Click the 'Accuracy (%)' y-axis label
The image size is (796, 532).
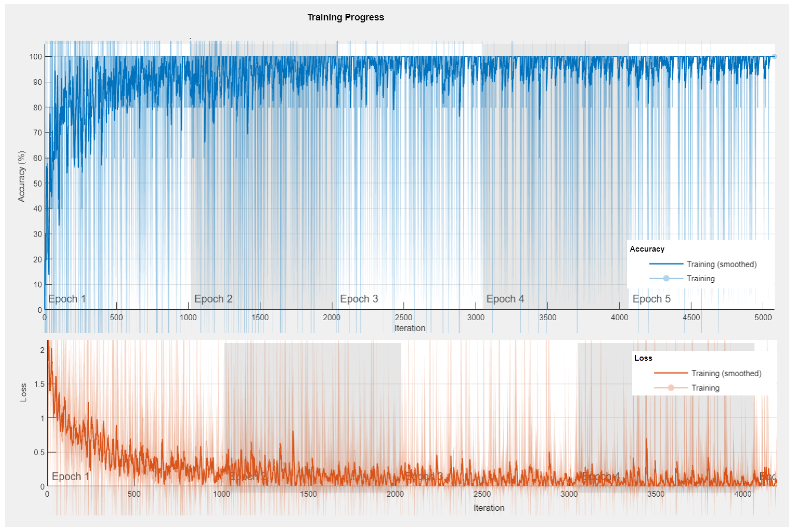[x=21, y=176]
